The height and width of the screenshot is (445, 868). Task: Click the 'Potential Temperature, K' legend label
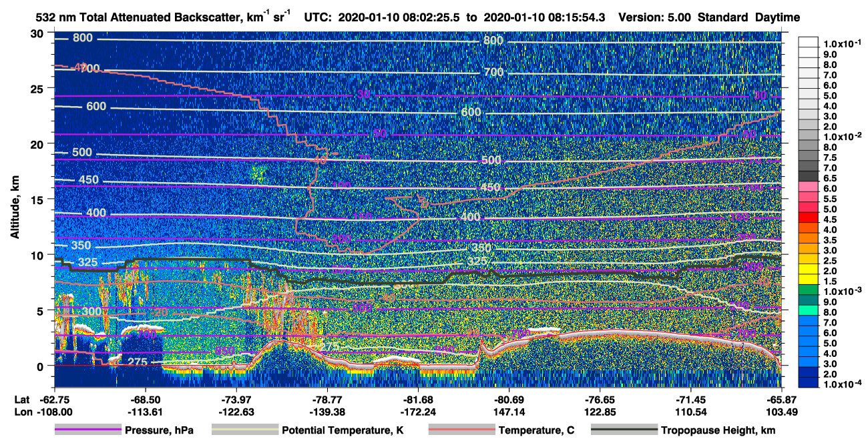coord(343,430)
